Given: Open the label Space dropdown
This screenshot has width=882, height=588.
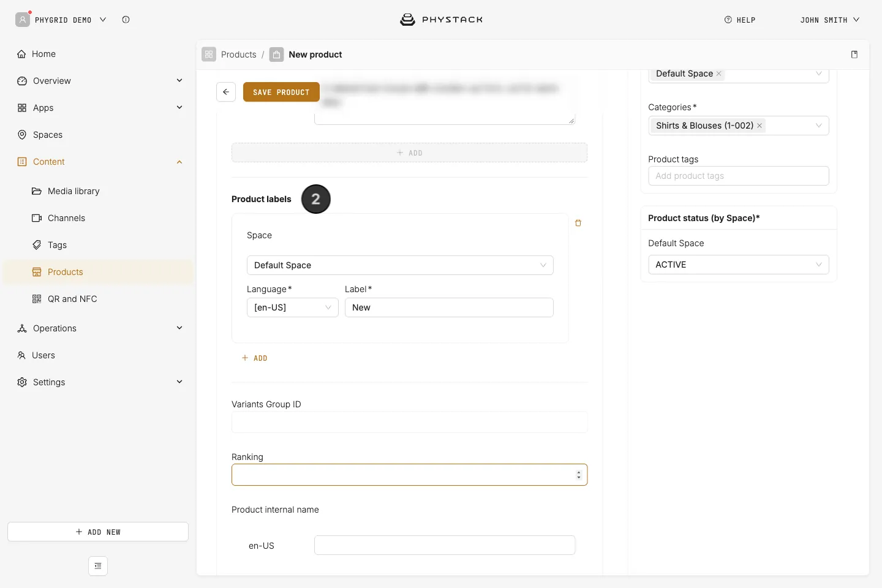Looking at the screenshot, I should tap(400, 265).
